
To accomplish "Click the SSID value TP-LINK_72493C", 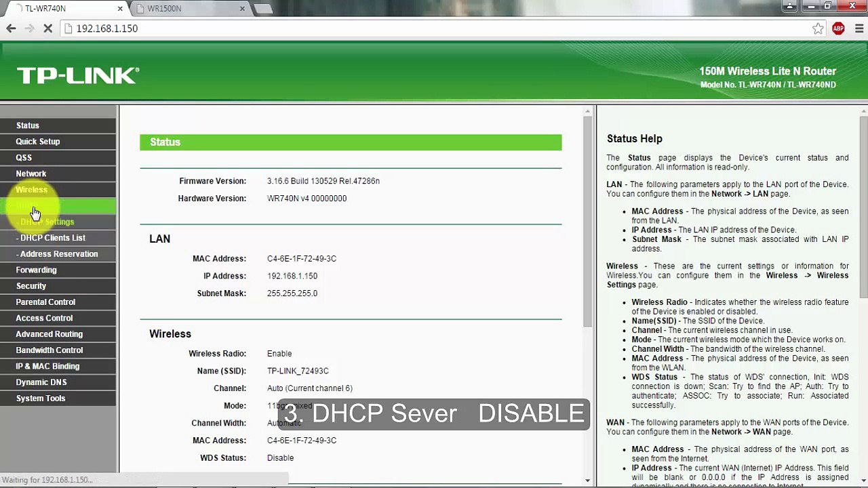I will (x=298, y=371).
